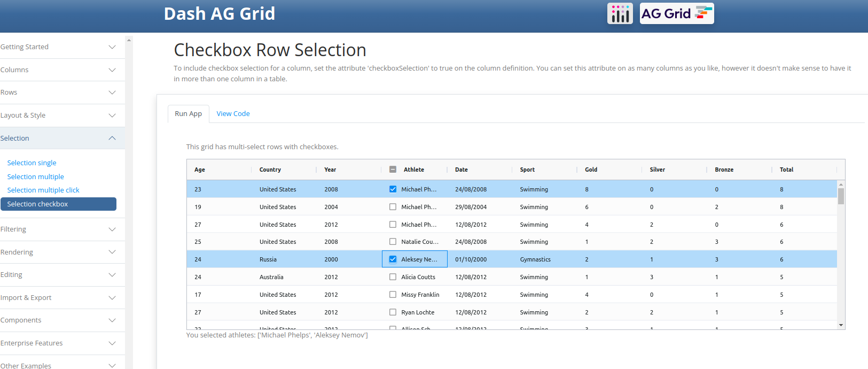This screenshot has height=369, width=868.
Task: Expand the Filtering sidebar section
Action: coord(62,229)
